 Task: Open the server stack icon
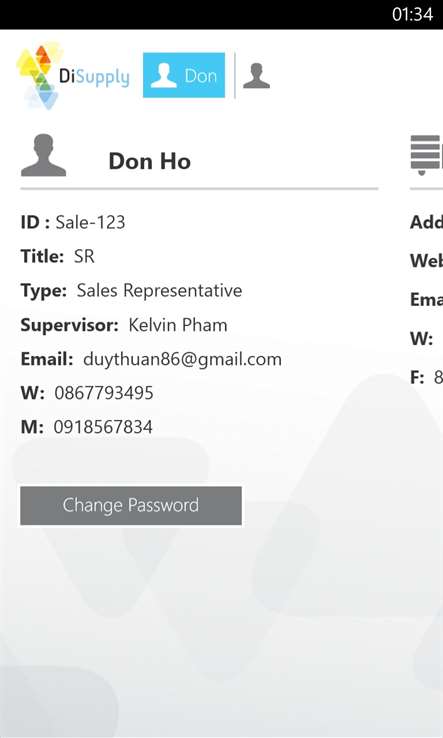427,155
